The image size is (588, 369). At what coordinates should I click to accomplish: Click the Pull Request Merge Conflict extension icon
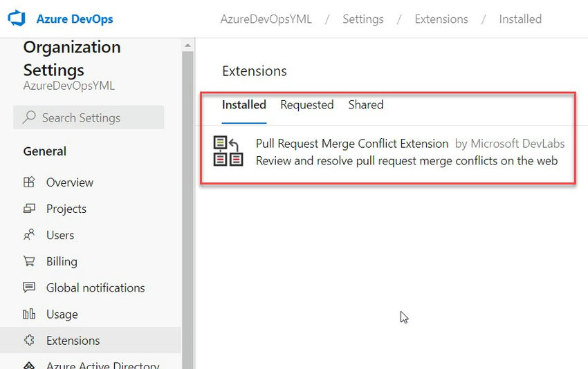tap(228, 151)
